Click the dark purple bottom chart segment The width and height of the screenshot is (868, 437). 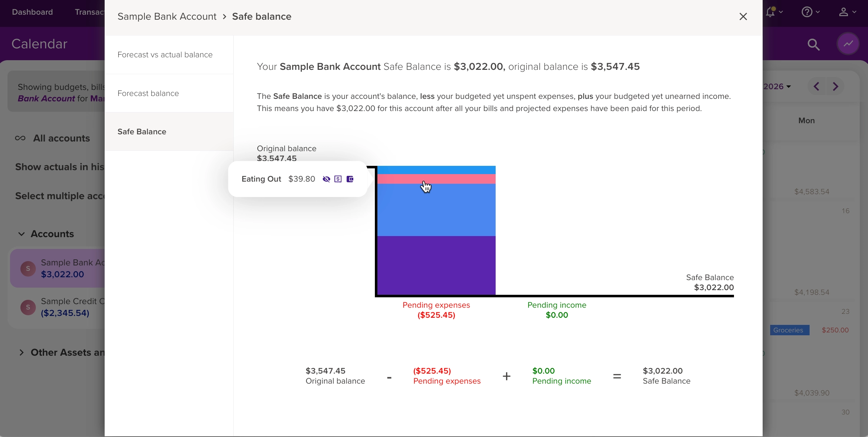coord(437,265)
